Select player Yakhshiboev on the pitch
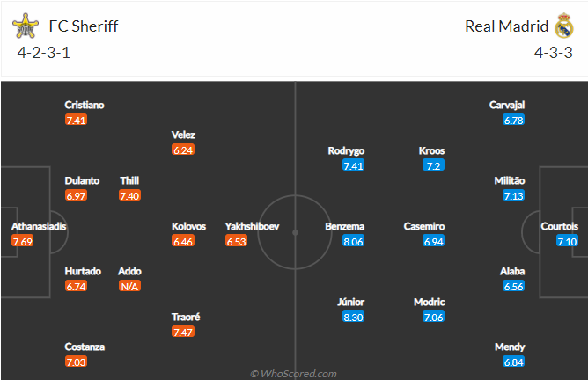This screenshot has width=588, height=380. pos(252,226)
